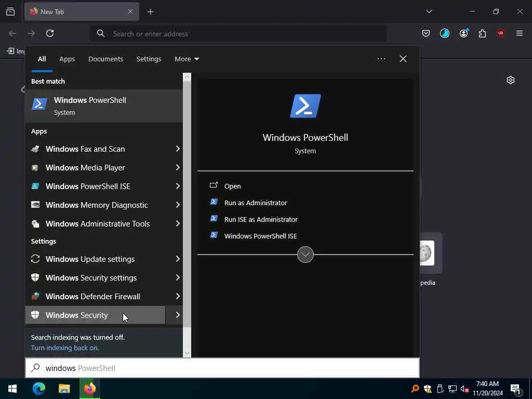Expand Windows Memory Diagnostic arrow
Image resolution: width=532 pixels, height=399 pixels.
178,205
